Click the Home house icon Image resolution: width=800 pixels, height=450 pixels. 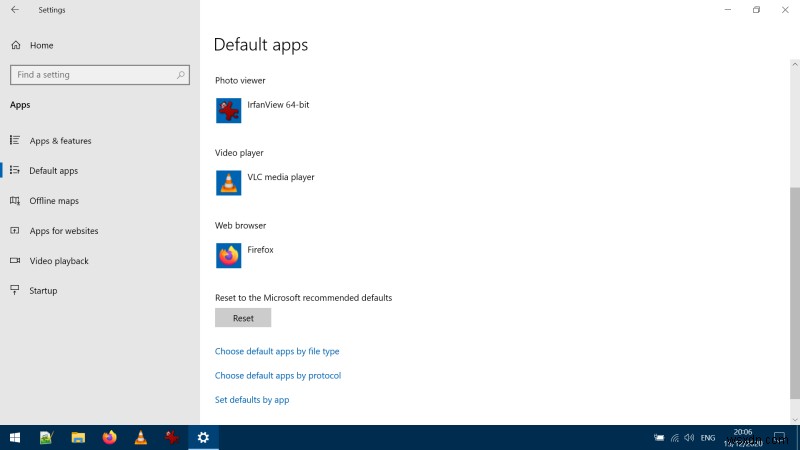[x=16, y=45]
